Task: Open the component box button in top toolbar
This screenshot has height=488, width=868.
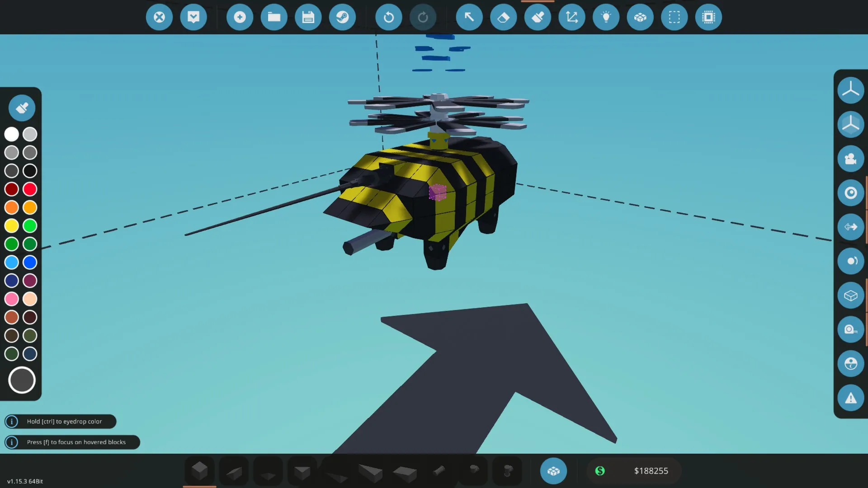Action: click(x=640, y=17)
